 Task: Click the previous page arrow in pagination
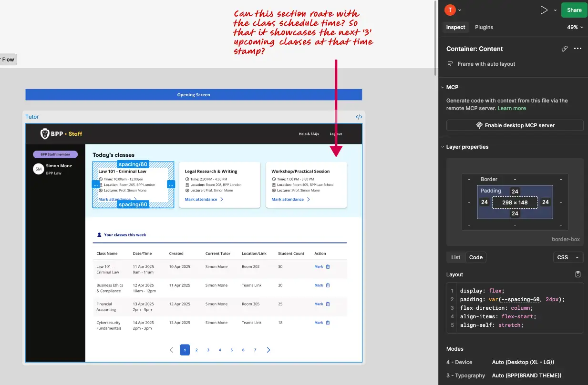pos(172,350)
